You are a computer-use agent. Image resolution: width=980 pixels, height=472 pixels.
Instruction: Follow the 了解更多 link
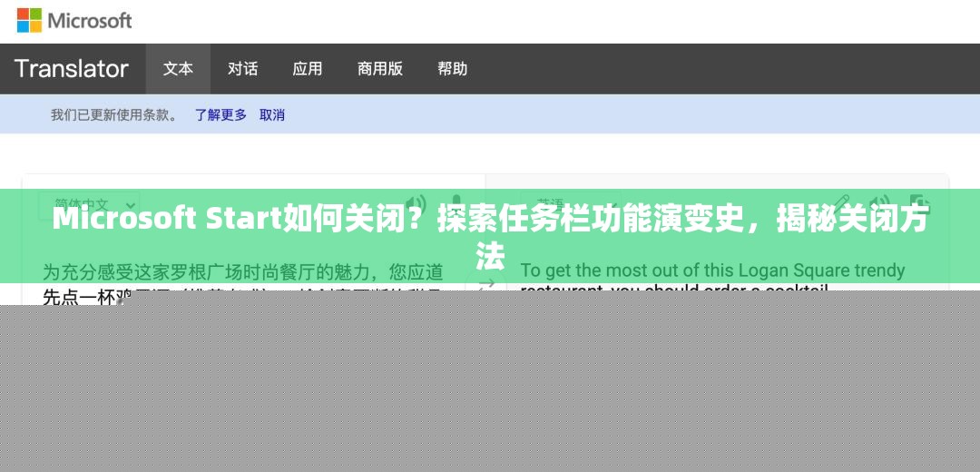(220, 115)
